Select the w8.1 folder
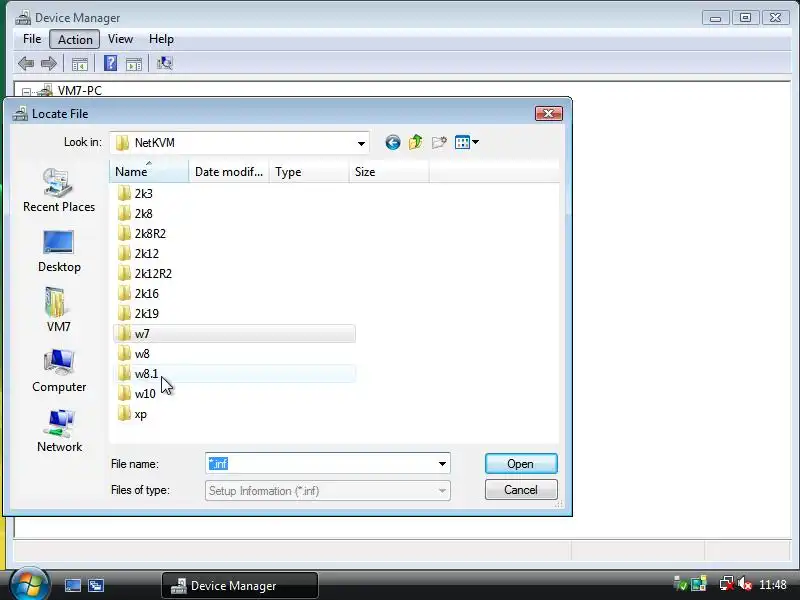The width and height of the screenshot is (800, 600). point(234,373)
